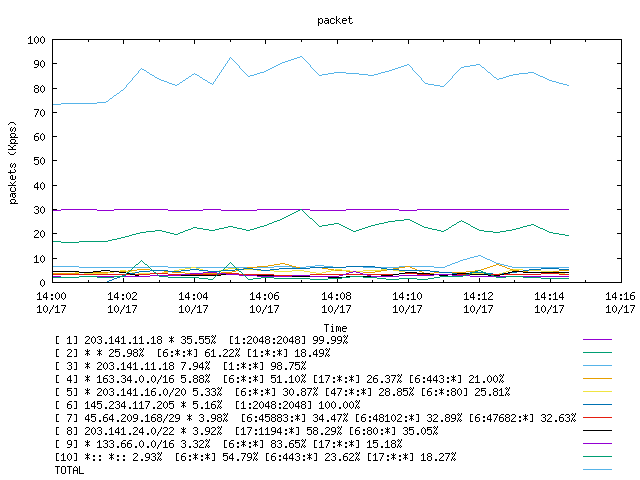
Task: Click the 100 y-axis tick label
Action: 36,40
